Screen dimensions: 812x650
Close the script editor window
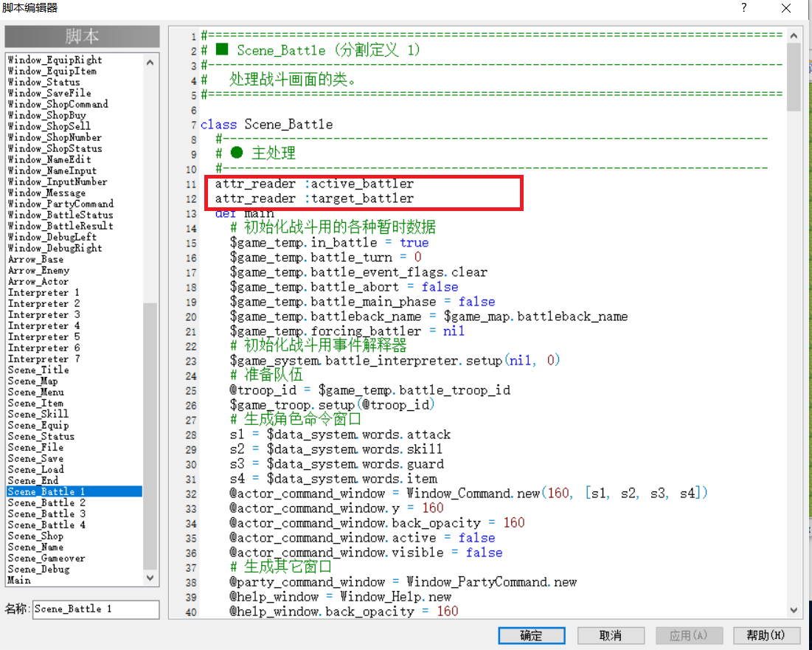tap(786, 8)
